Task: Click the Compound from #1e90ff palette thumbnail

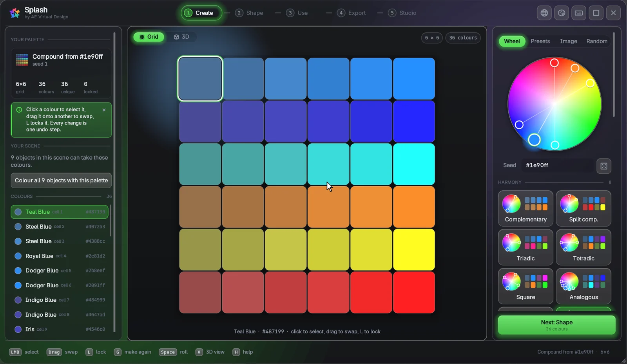Action: coord(22,60)
